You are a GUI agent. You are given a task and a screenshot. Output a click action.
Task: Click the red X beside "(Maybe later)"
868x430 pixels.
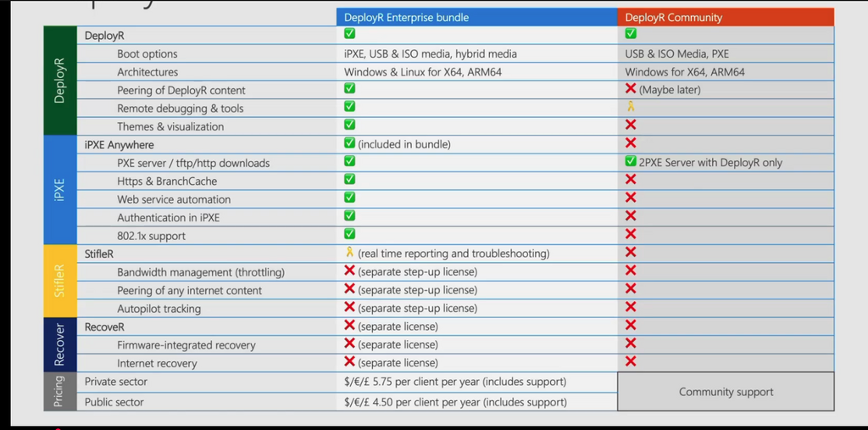click(x=631, y=89)
